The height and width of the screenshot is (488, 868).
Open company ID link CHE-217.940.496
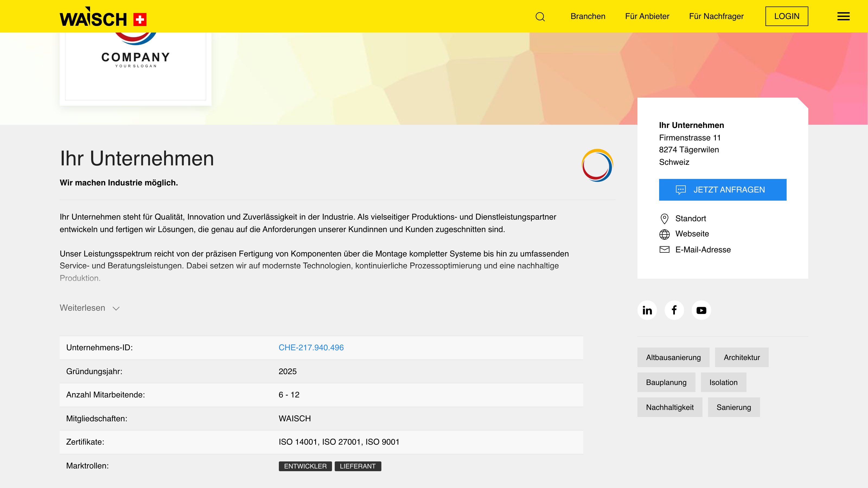click(311, 348)
